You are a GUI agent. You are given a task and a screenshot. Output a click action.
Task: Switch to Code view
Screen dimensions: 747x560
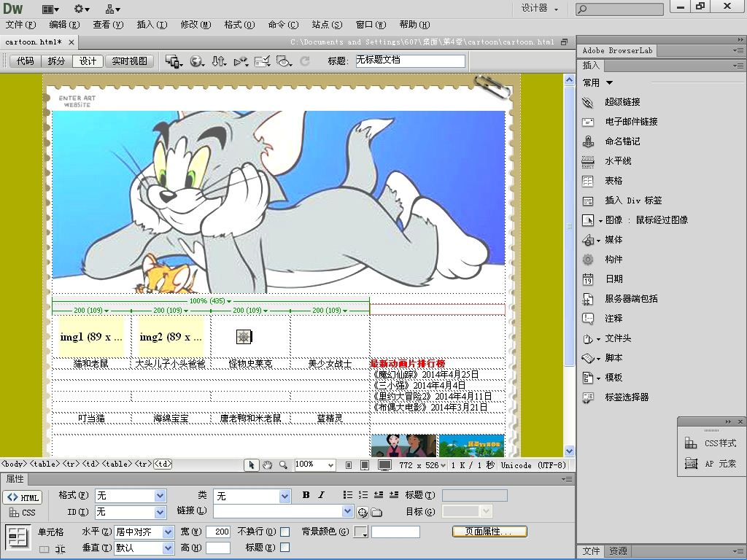tap(26, 61)
